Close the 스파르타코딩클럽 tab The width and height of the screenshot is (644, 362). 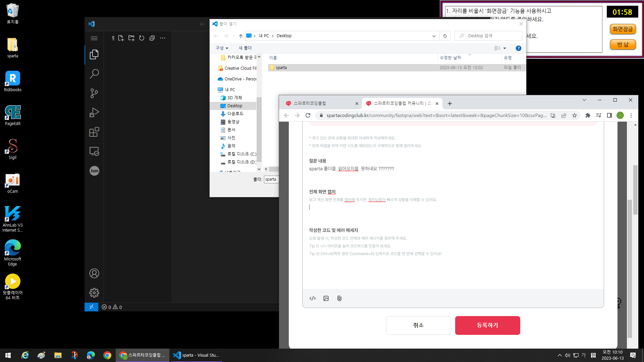[357, 104]
